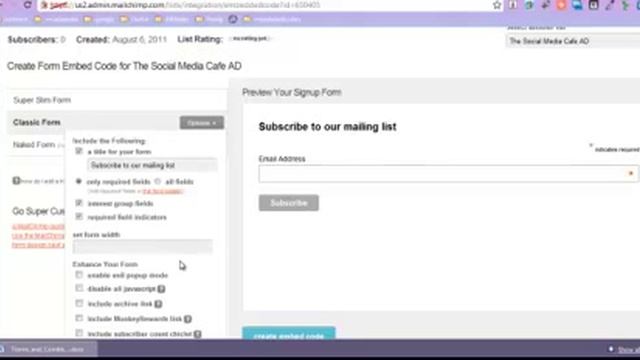Image resolution: width=640 pixels, height=360 pixels.
Task: Toggle 'interest group fields' checkbox
Action: click(79, 203)
